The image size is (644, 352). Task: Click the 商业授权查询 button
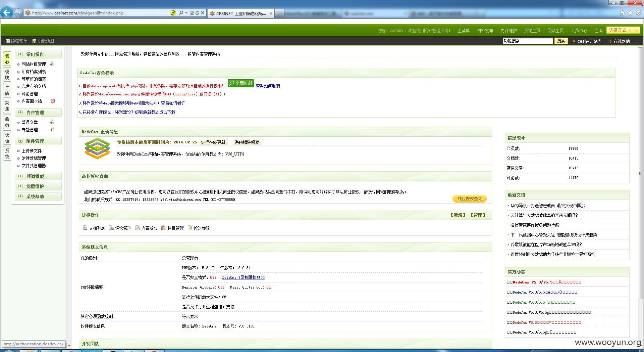pyautogui.click(x=470, y=199)
